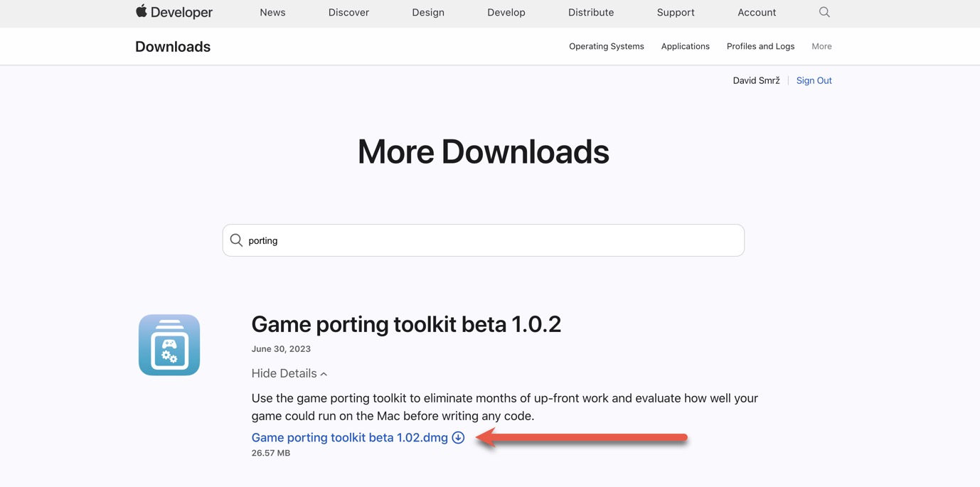
Task: Open the Account menu item
Action: (757, 12)
